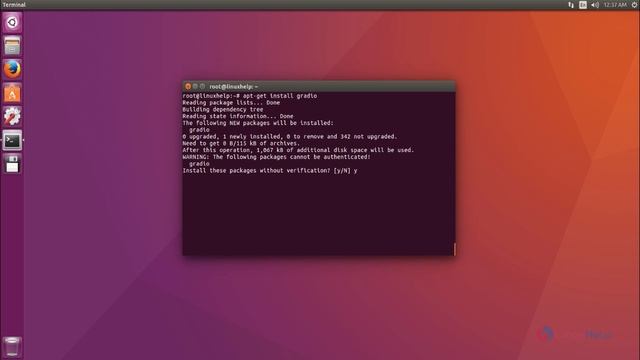Click the Terminal label in top panel
Image resolution: width=640 pixels, height=360 pixels.
(x=14, y=5)
